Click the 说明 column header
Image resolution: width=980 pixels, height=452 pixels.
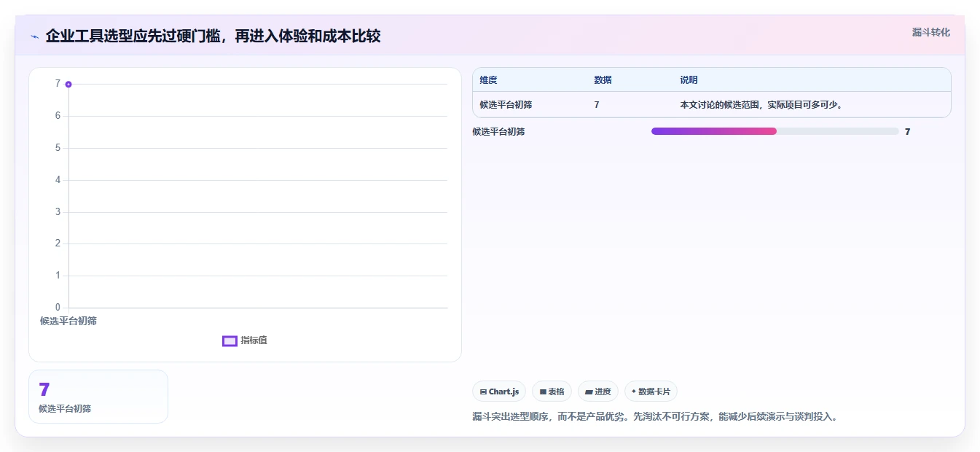point(689,80)
